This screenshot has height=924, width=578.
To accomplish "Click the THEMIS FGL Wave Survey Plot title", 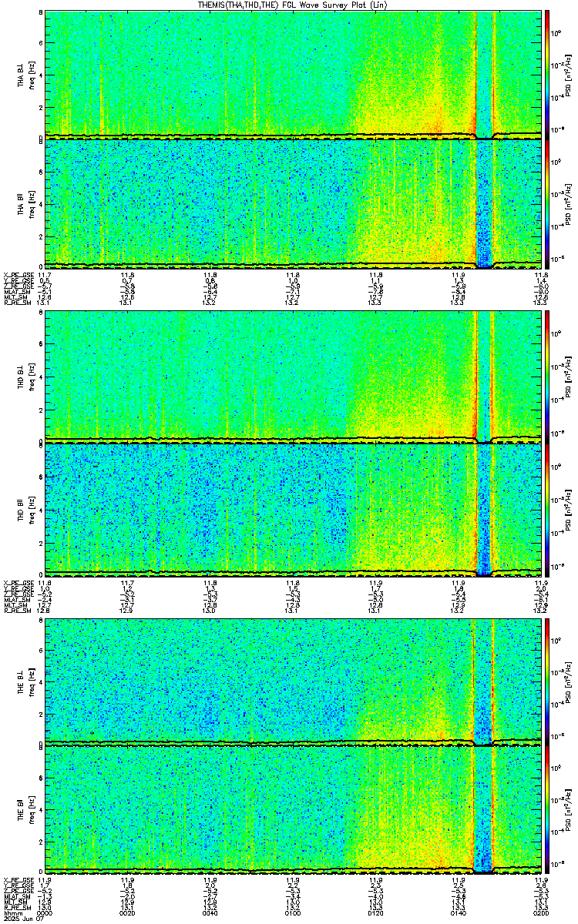I will [x=294, y=5].
